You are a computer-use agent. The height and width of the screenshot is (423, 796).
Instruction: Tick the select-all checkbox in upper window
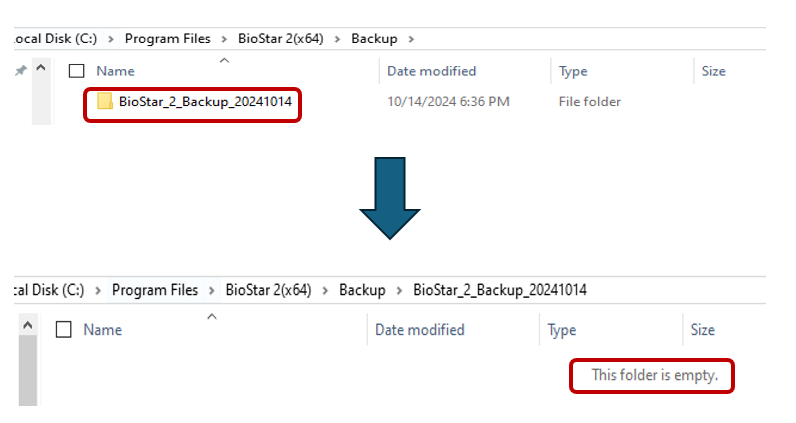[x=76, y=71]
